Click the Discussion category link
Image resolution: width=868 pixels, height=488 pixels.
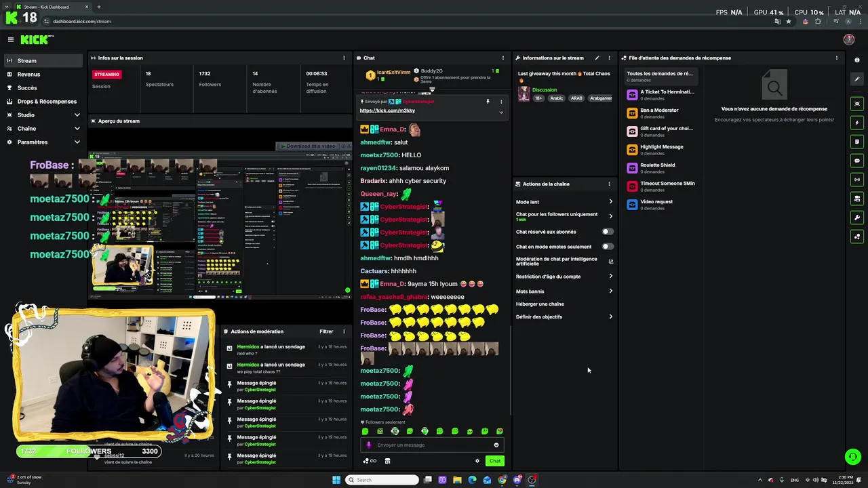tap(545, 90)
